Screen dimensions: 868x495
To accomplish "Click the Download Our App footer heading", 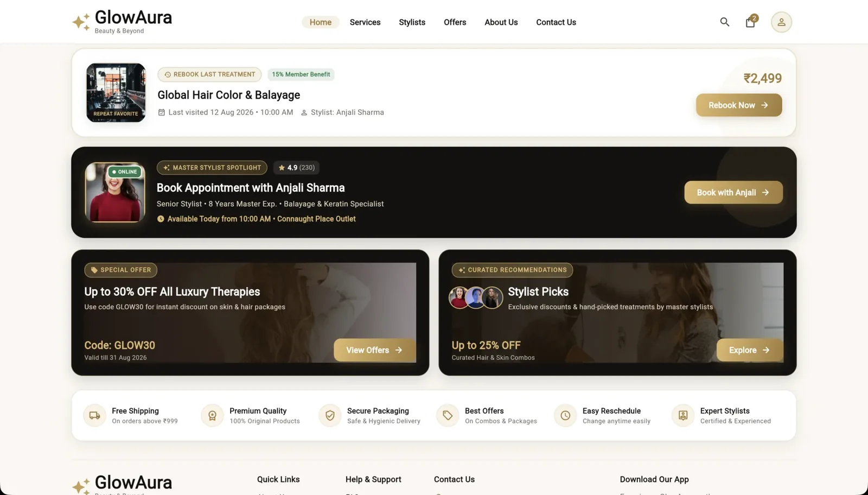I will coord(654,479).
